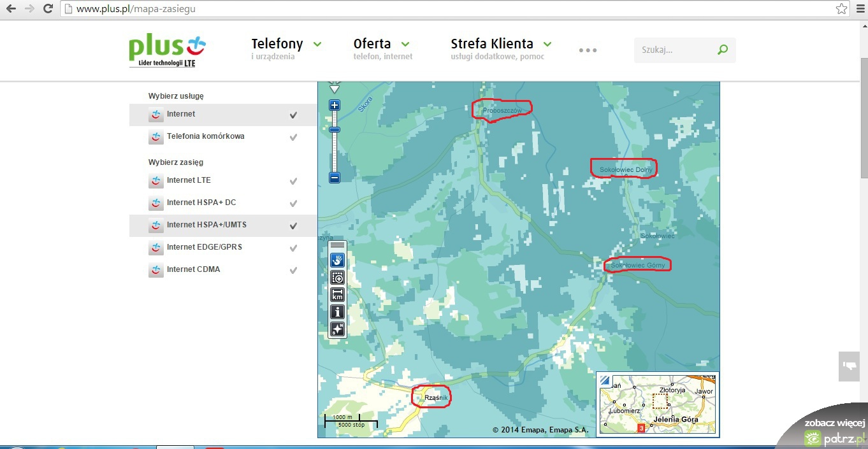Screen dimensions: 868x449
Task: Click the map zoom out minus button
Action: pos(335,178)
